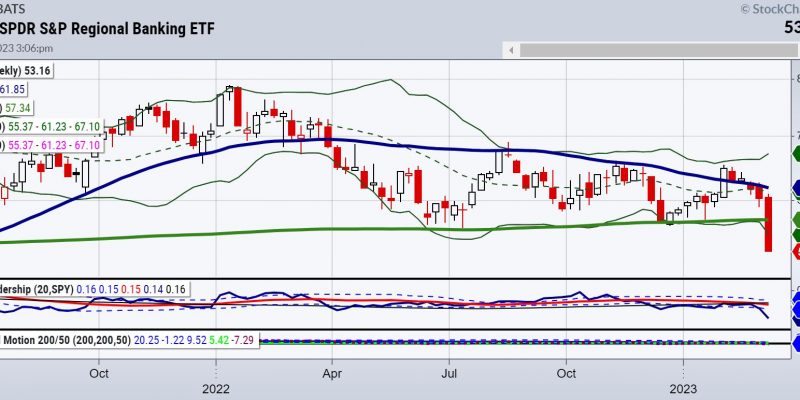Image resolution: width=800 pixels, height=400 pixels.
Task: Select the green Bollinger legend 55.37 - 61.23 - 67.10
Action: pyautogui.click(x=52, y=127)
